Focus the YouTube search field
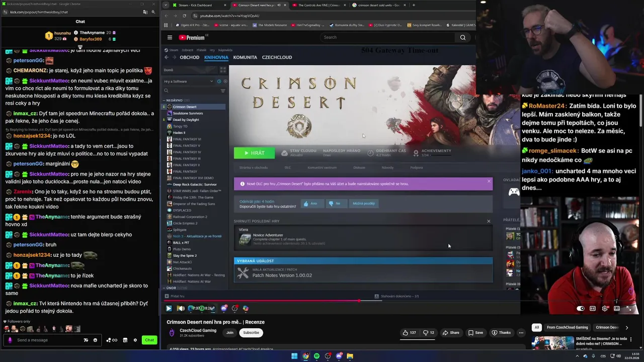The width and height of the screenshot is (644, 362). coord(387,37)
